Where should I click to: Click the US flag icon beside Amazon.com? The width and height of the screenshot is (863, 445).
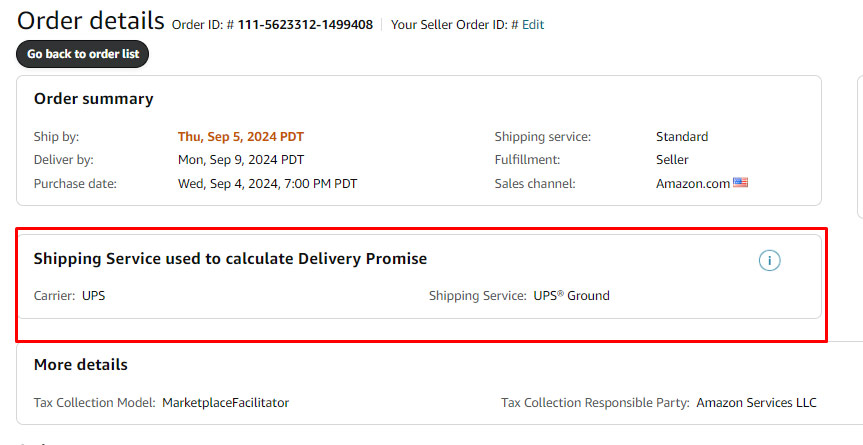coord(740,183)
